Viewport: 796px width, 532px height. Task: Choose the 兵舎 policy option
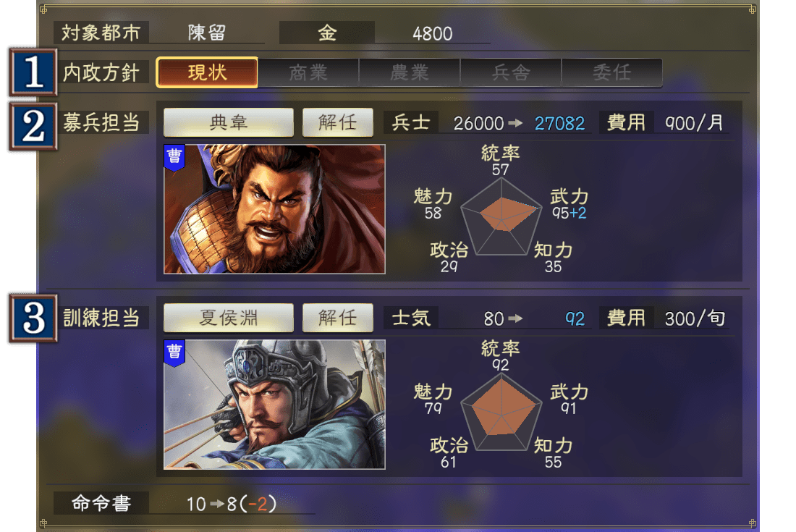[511, 72]
